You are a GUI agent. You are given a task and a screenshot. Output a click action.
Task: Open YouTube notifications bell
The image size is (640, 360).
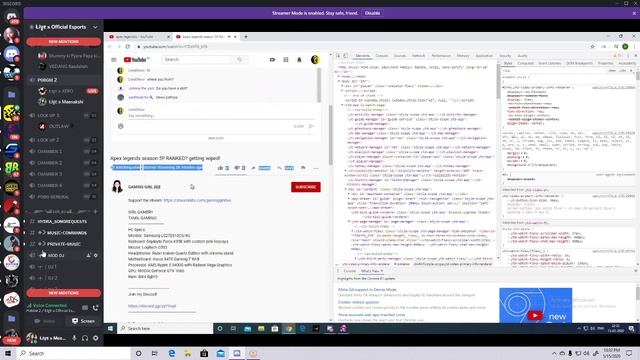pyautogui.click(x=299, y=60)
